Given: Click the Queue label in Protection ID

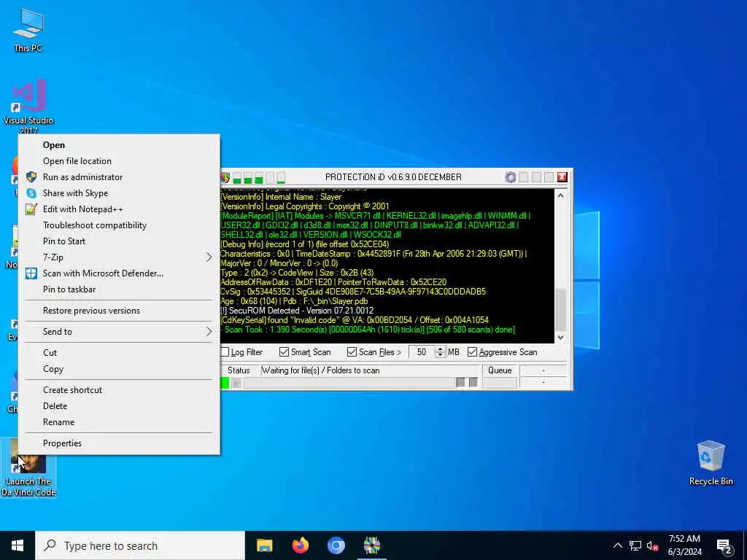Looking at the screenshot, I should pos(500,370).
